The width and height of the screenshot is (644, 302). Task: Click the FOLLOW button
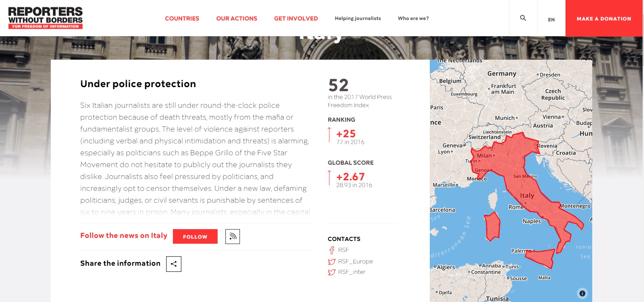point(195,237)
